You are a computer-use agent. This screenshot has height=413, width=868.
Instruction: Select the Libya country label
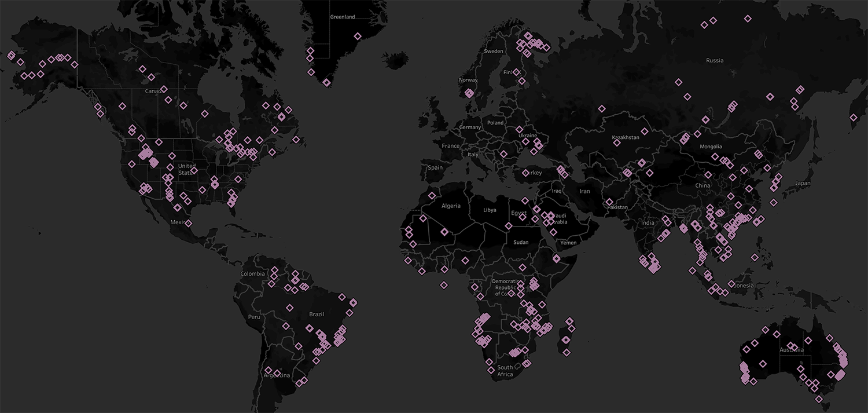click(x=490, y=210)
